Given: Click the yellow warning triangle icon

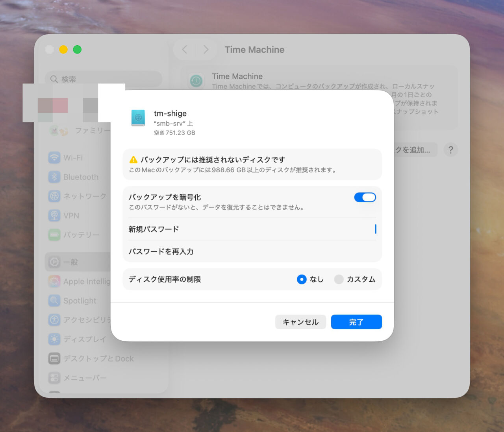Looking at the screenshot, I should coord(133,160).
